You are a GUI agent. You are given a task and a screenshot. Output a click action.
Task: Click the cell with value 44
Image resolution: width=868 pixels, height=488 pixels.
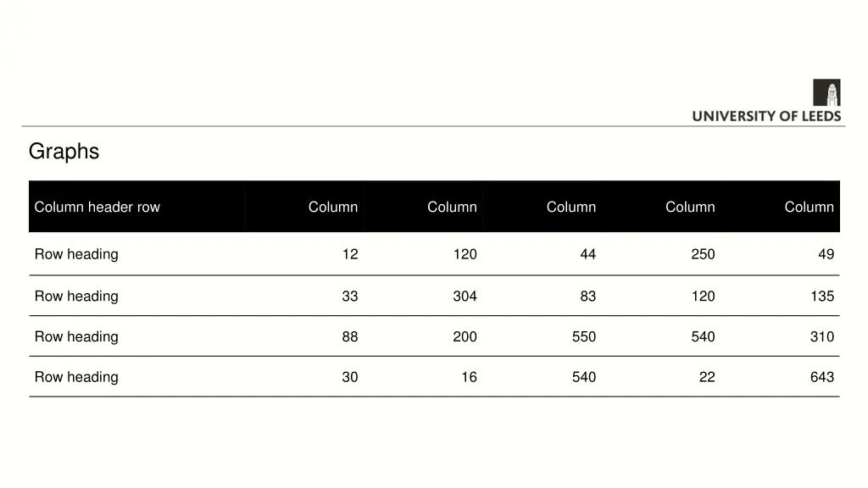[588, 254]
